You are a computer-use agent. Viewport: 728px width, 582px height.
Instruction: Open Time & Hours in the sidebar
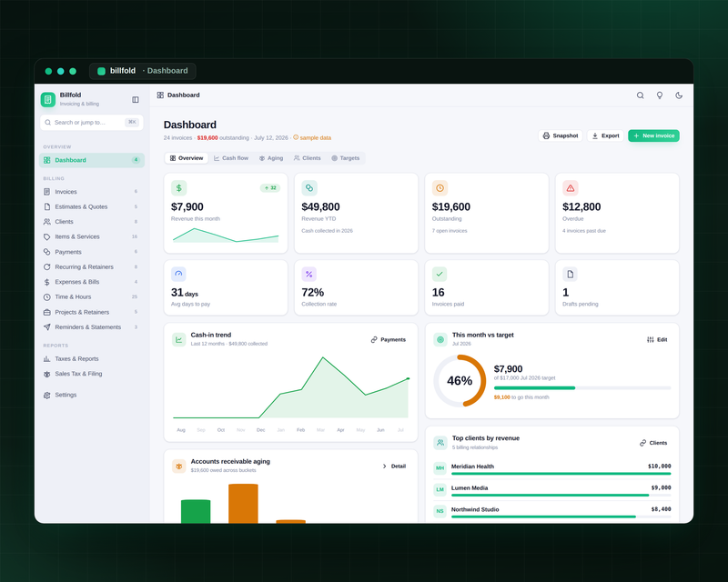point(92,297)
